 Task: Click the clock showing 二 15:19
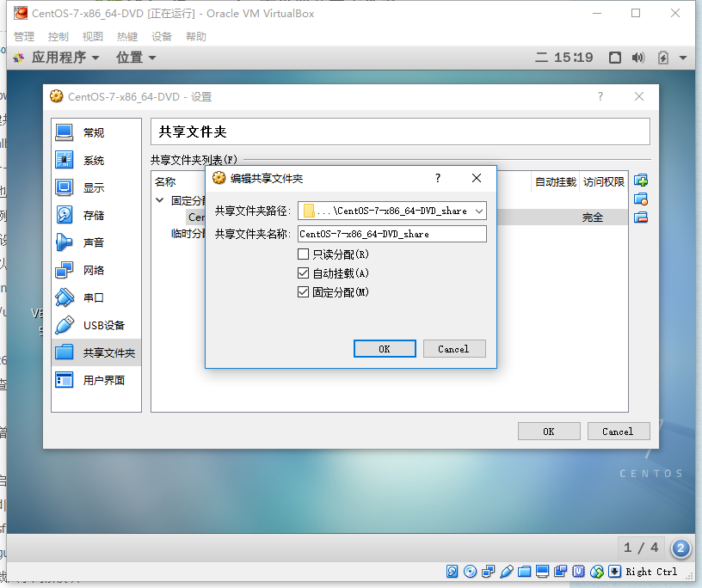click(563, 58)
